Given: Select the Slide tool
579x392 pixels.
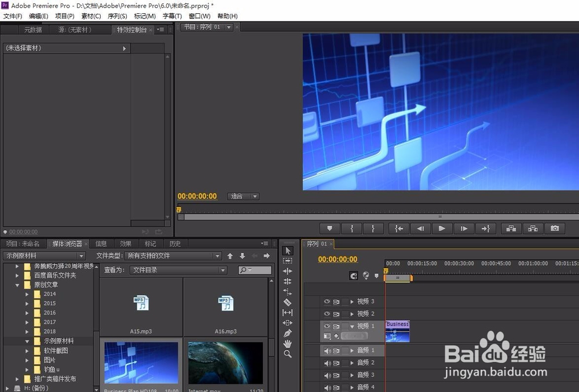Looking at the screenshot, I should (x=288, y=323).
